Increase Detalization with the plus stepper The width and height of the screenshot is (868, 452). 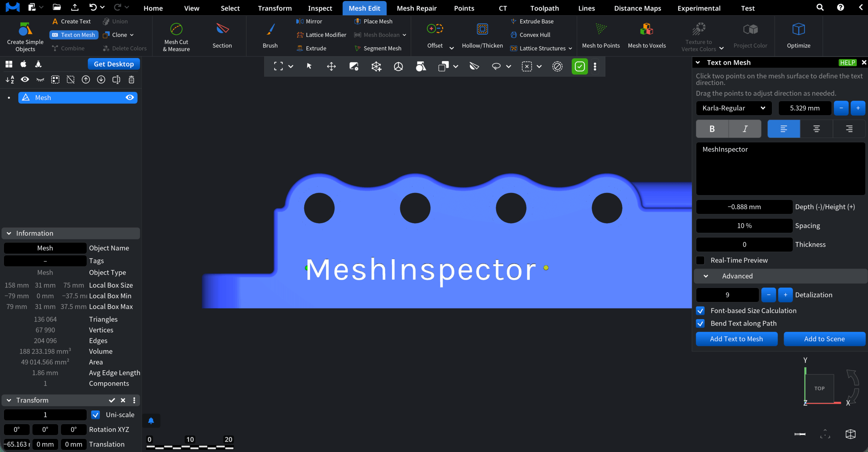[785, 295]
